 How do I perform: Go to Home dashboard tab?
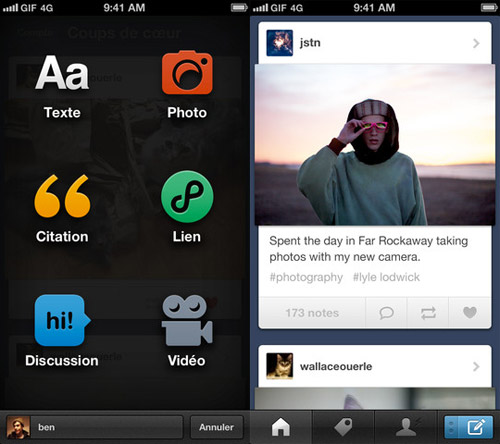pos(281,427)
